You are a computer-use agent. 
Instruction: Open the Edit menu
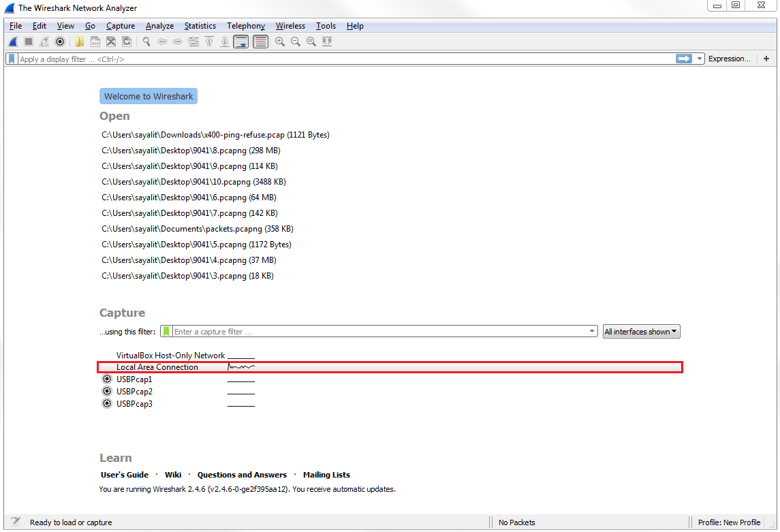(40, 26)
